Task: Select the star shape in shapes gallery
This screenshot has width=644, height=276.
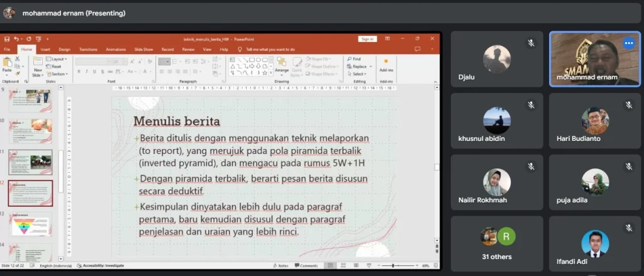Action: (265, 73)
